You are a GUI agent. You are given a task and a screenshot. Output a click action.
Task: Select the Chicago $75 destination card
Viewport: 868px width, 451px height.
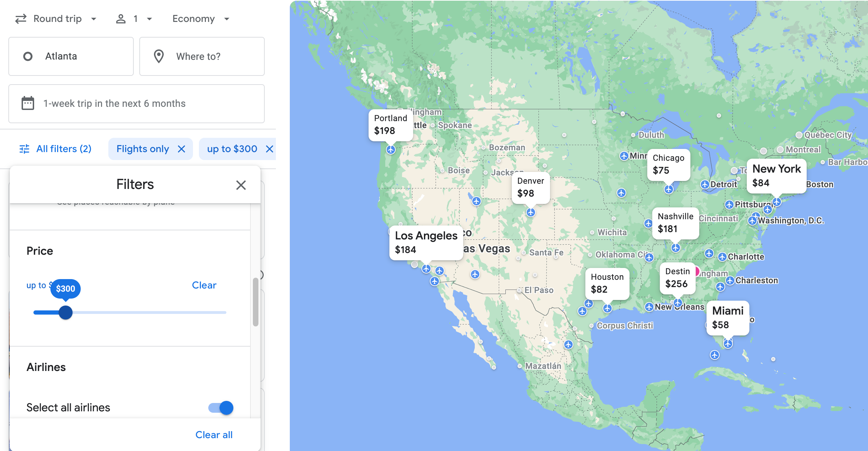point(668,164)
